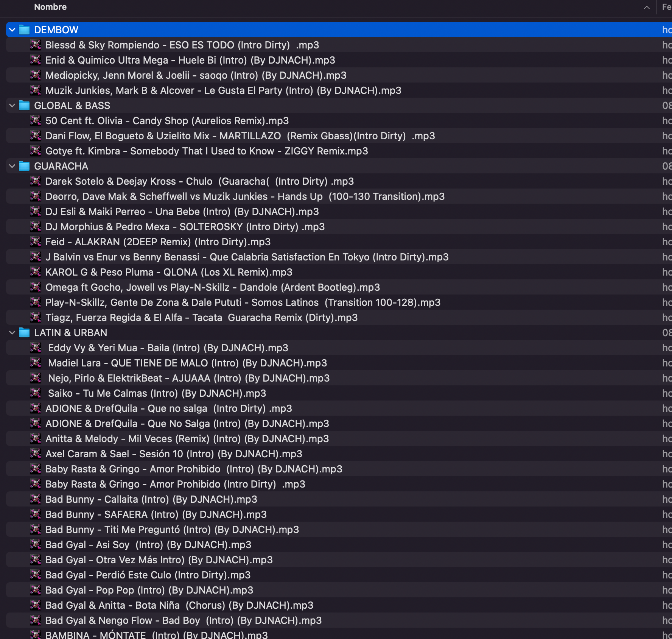Select the LATIN & URBAN folder name

(x=70, y=333)
